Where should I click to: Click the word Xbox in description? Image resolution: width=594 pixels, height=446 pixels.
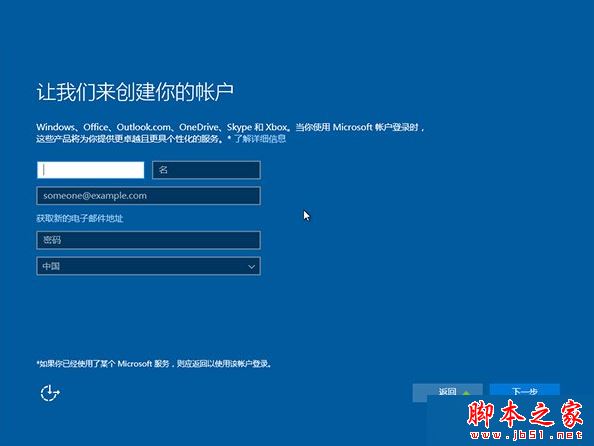pos(276,127)
